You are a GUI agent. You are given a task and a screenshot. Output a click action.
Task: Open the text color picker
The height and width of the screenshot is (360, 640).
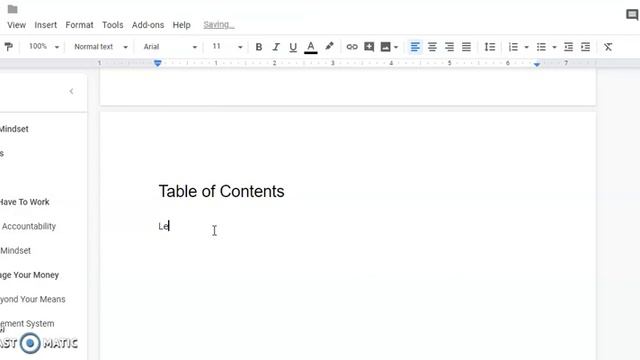click(311, 47)
